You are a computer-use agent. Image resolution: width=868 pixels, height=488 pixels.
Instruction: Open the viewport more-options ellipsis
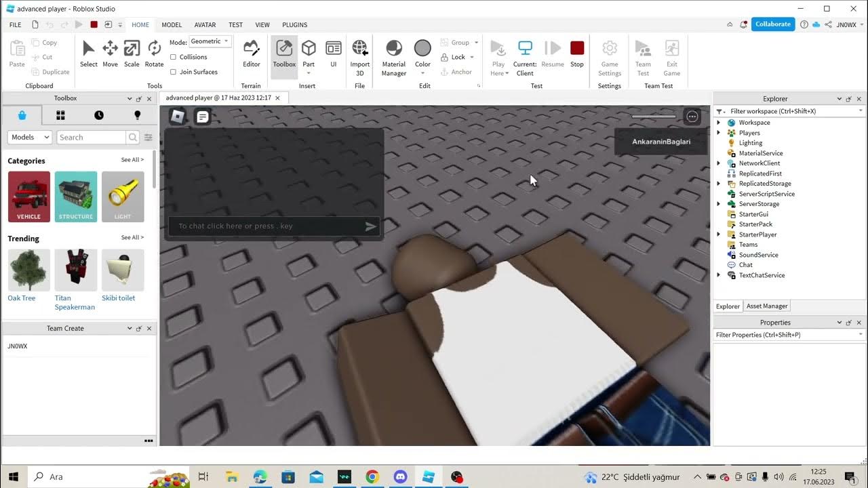point(692,117)
